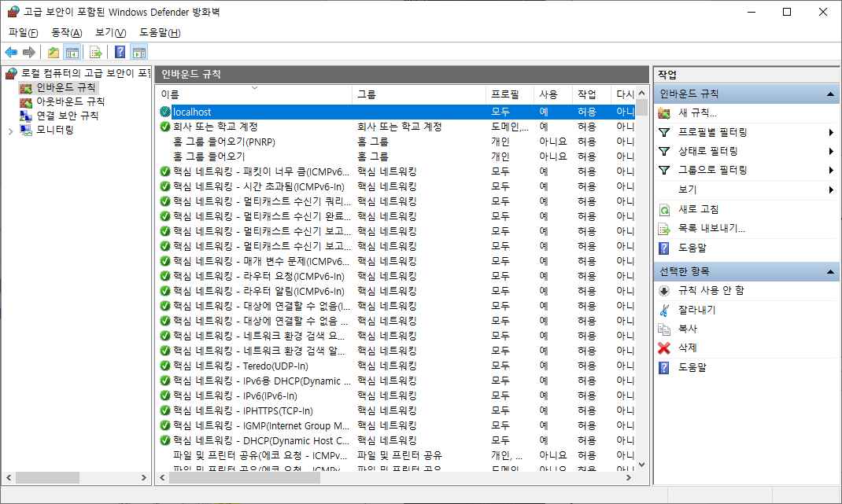Click the 그룹으로 필터링 funnel icon
This screenshot has width=842, height=504.
coord(664,170)
